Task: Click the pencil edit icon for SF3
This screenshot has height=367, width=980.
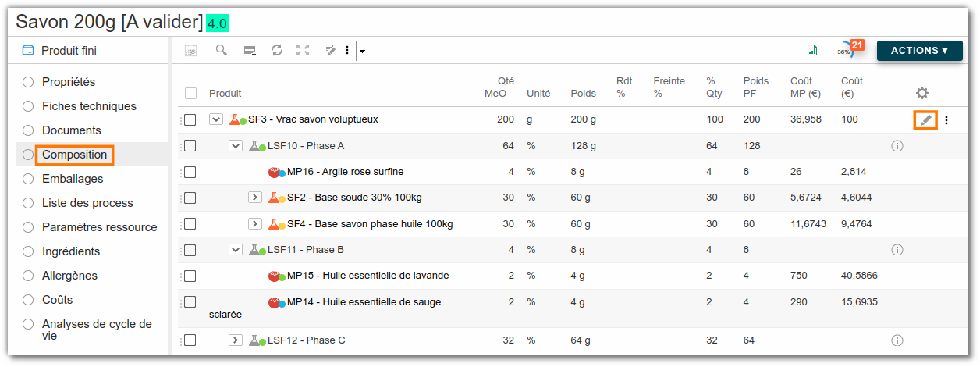Action: pos(925,120)
